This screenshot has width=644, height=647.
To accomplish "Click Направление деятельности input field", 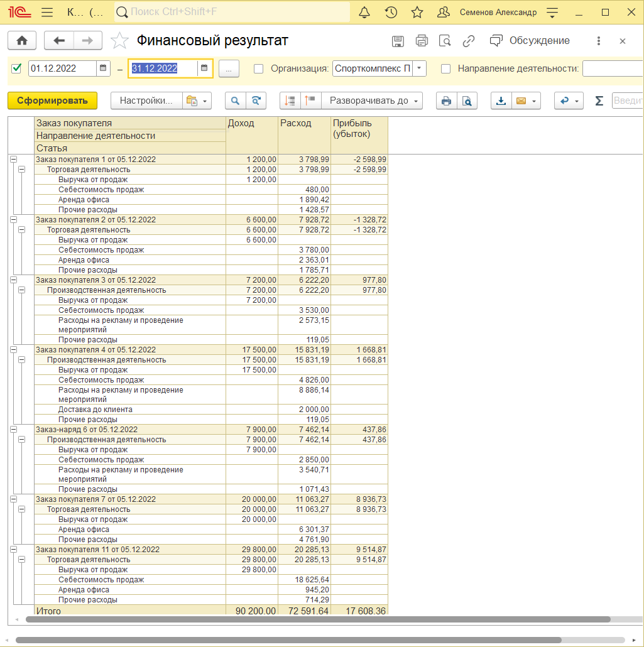I will tap(613, 68).
